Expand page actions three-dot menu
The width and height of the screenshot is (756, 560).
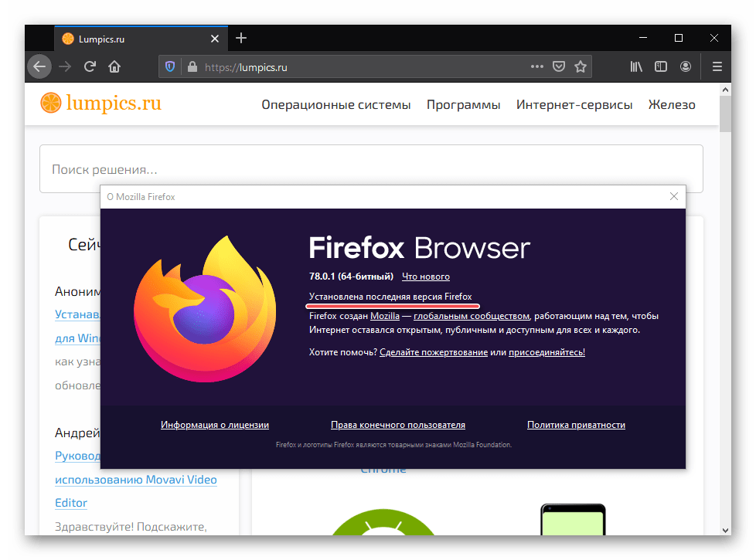pos(536,67)
